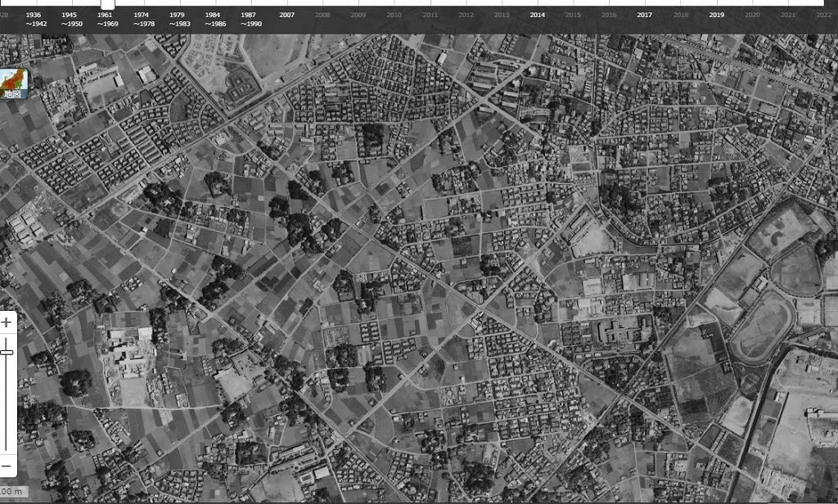Click the timeline slider handle at 1961
The height and width of the screenshot is (504, 838).
pyautogui.click(x=107, y=4)
